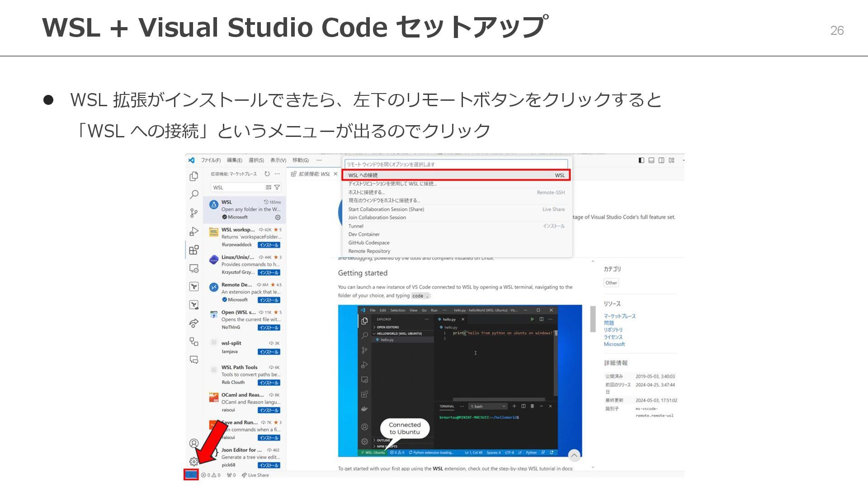Click the scroll-to-top circular button
The height and width of the screenshot is (488, 868).
(574, 455)
